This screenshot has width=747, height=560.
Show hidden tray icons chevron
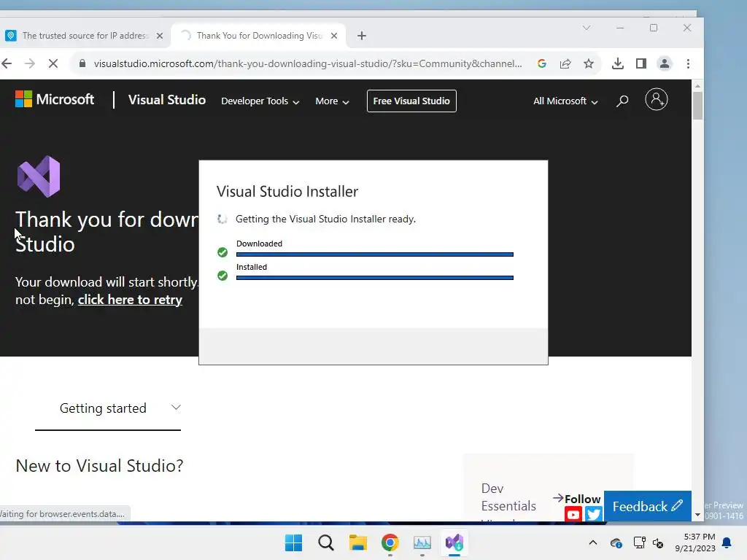[x=592, y=542]
